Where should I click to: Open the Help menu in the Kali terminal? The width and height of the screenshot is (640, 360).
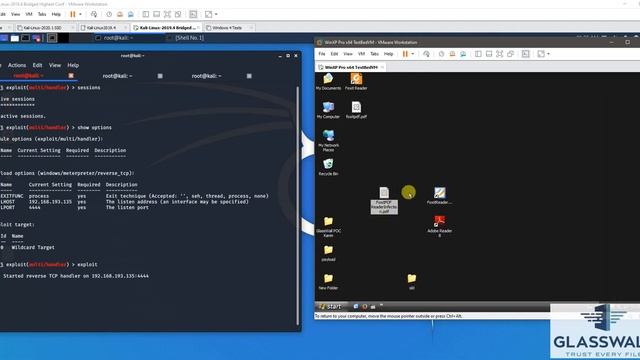coord(73,65)
